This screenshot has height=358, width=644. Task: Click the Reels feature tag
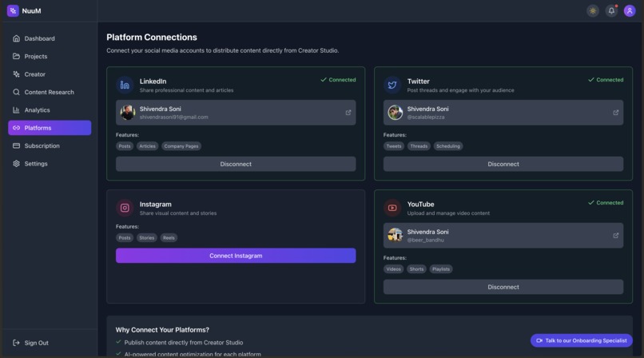click(169, 237)
